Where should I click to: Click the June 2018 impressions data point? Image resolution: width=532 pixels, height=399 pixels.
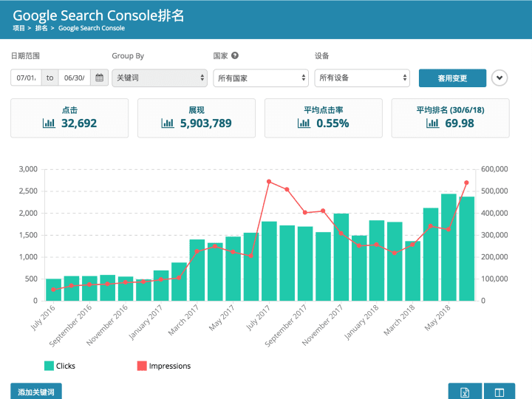466,183
